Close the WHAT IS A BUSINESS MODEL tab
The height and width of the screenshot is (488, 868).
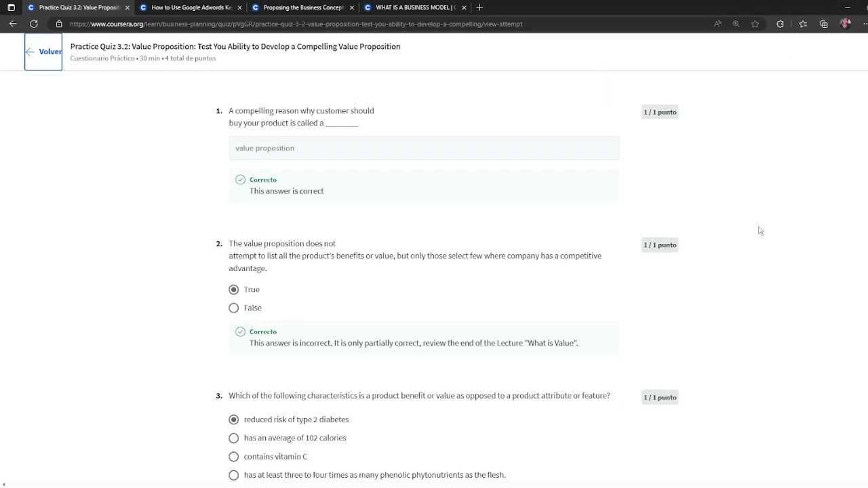[x=464, y=7]
